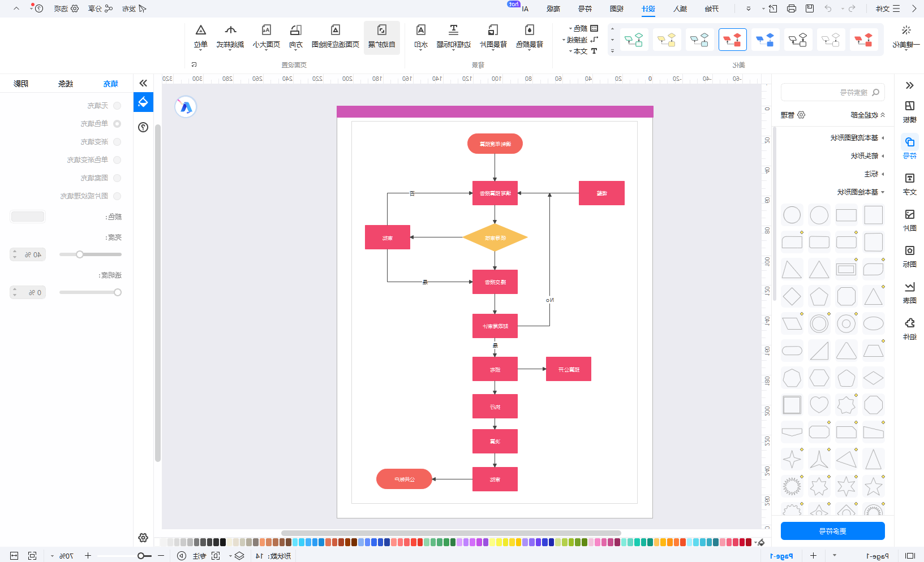The image size is (924, 562).
Task: Click the Brightness (亮度) slider handle
Action: 80,254
